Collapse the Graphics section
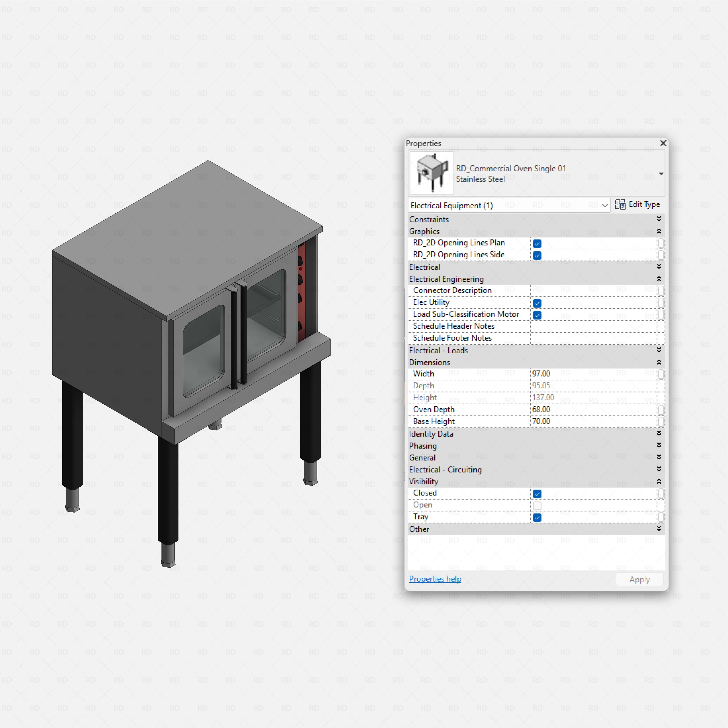This screenshot has height=728, width=728. coord(659,231)
